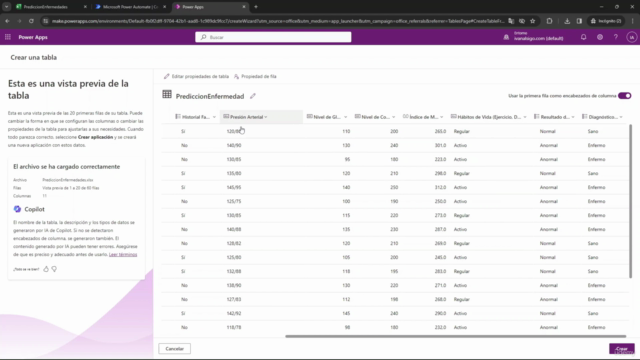This screenshot has height=360, width=640.
Task: Close the Power Apps browser tab
Action: (244, 7)
